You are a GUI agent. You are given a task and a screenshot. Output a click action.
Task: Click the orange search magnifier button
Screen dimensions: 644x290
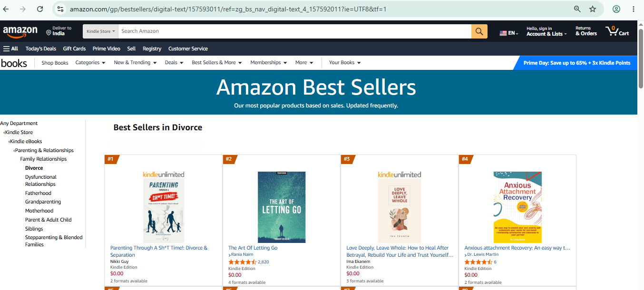click(479, 31)
